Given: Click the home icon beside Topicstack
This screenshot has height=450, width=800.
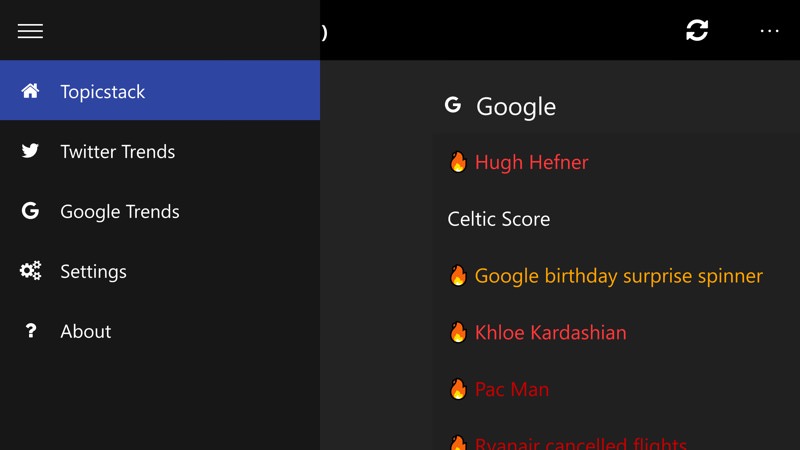Looking at the screenshot, I should click(30, 91).
